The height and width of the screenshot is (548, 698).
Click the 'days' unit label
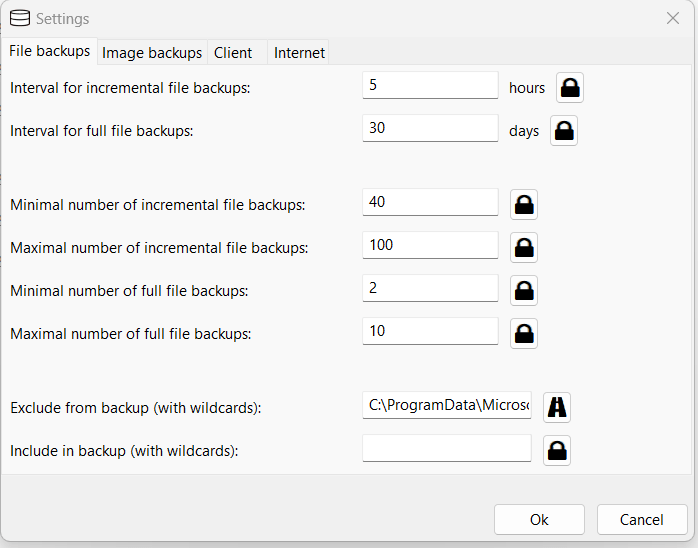[x=524, y=131]
